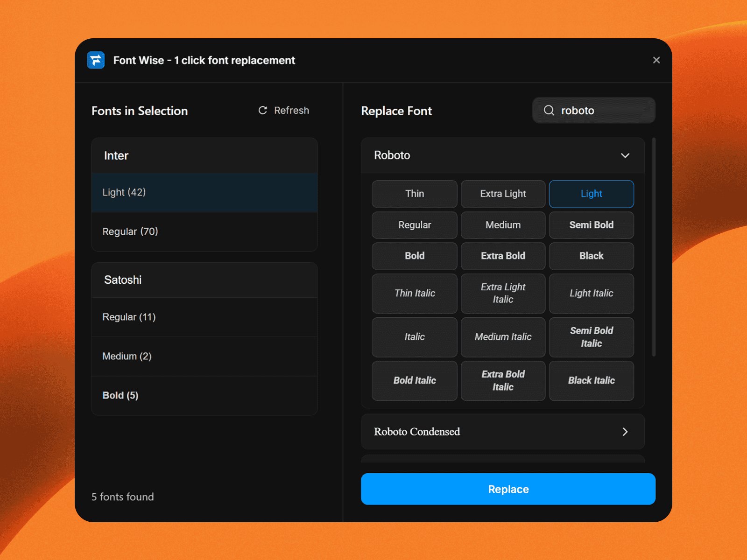747x560 pixels.
Task: Expand the Roboto Condensed styles
Action: (625, 432)
